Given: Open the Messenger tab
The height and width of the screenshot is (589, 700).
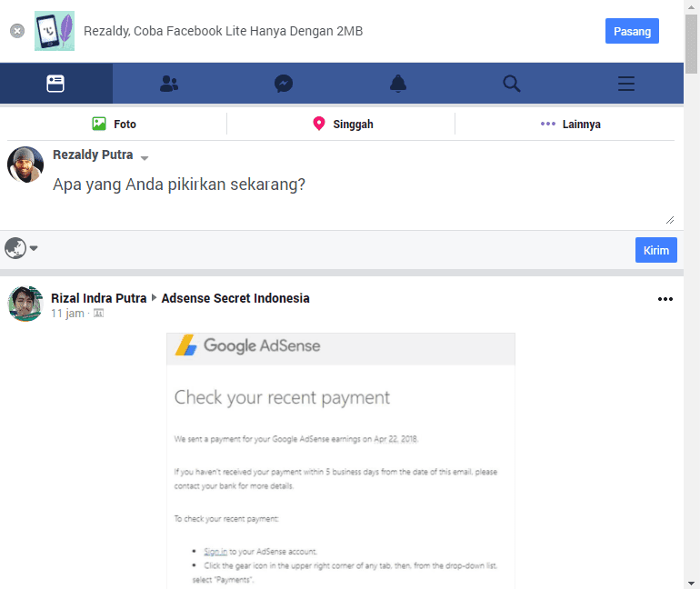Looking at the screenshot, I should [284, 84].
